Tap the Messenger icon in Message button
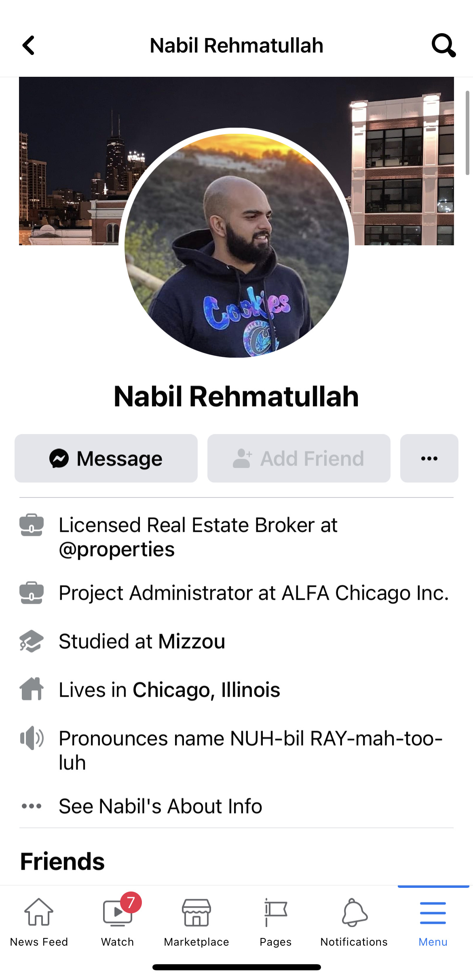473x980 pixels. (x=59, y=458)
